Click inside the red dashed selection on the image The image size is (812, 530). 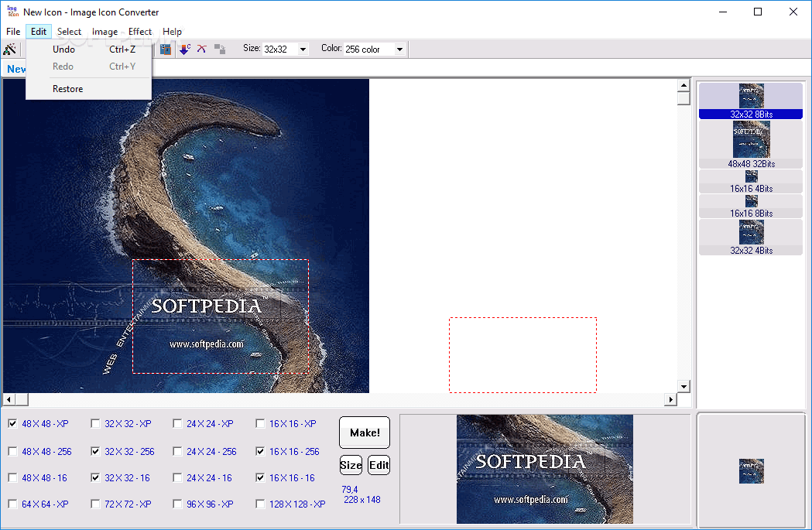[x=221, y=316]
